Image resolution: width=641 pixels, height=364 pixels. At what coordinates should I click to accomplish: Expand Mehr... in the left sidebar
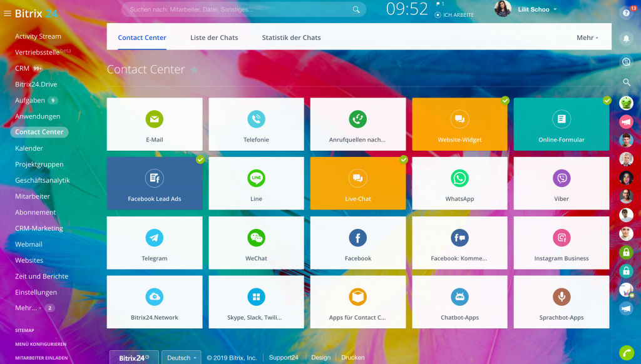pyautogui.click(x=28, y=308)
